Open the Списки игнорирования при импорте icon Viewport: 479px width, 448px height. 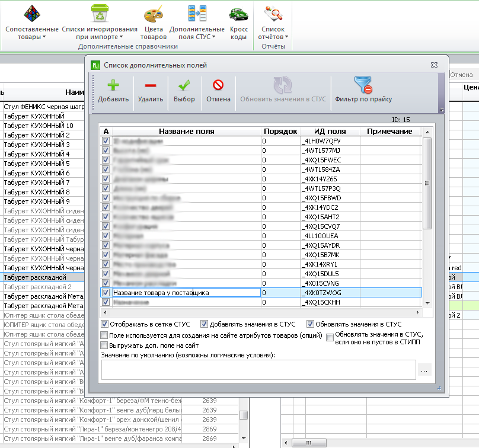click(x=100, y=13)
